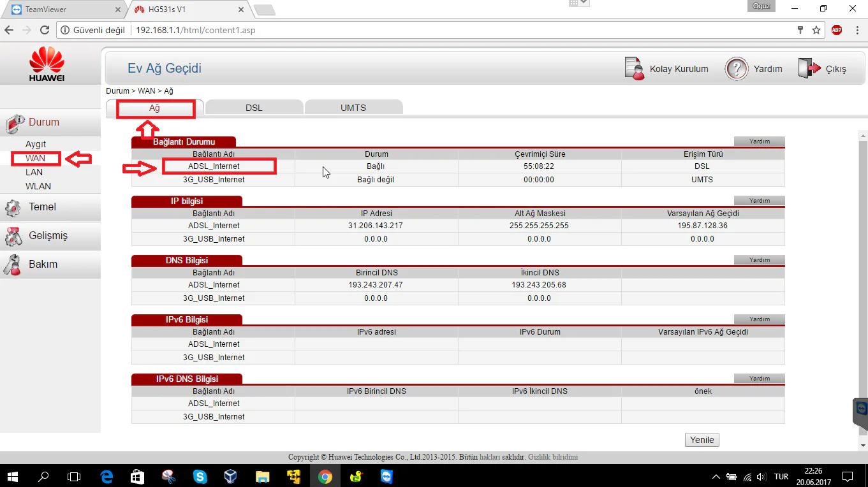868x487 pixels.
Task: Switch to the UMTS tab
Action: click(x=353, y=108)
